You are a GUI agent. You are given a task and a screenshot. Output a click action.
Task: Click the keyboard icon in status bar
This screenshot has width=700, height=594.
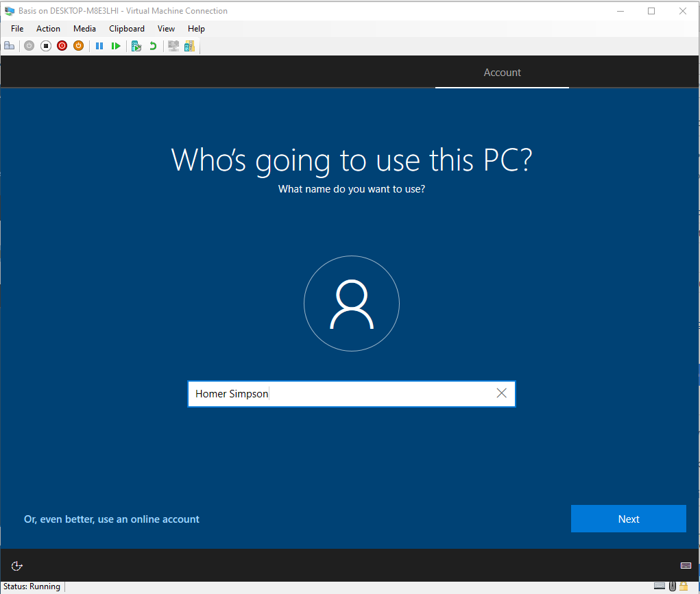(660, 586)
